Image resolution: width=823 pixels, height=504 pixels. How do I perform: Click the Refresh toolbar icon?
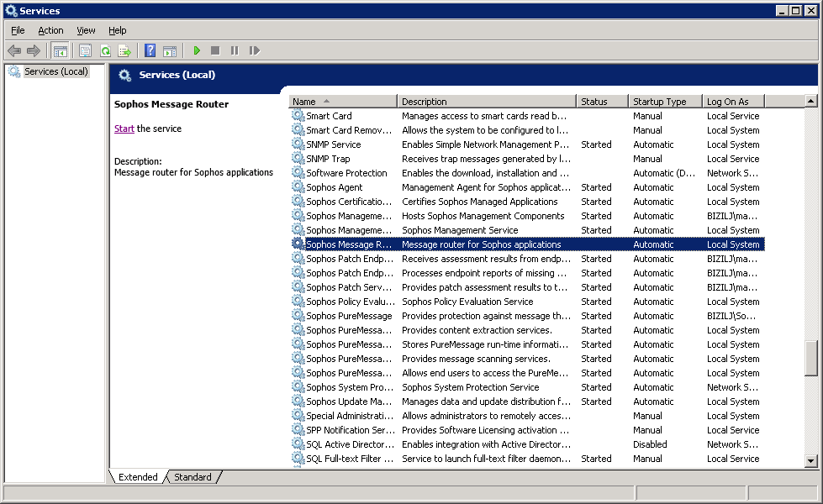tap(105, 51)
